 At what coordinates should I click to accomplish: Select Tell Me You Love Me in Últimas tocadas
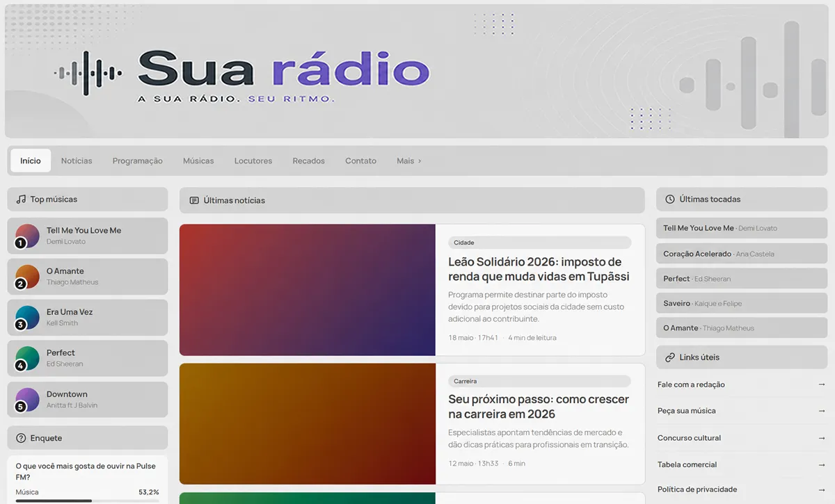click(742, 228)
